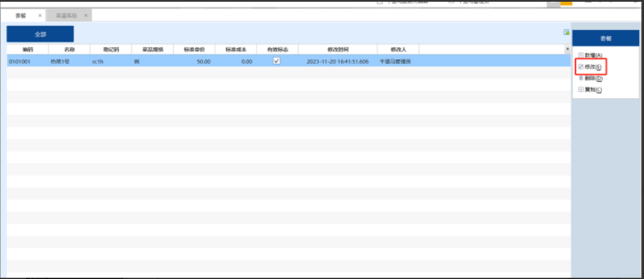The image size is (644, 279).
Task: Click the 新增(A) add icon
Action: (581, 55)
